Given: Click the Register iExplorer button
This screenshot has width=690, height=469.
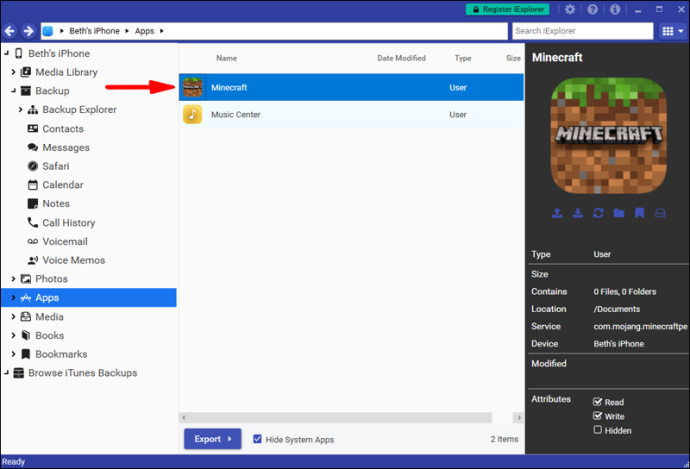Looking at the screenshot, I should point(507,9).
